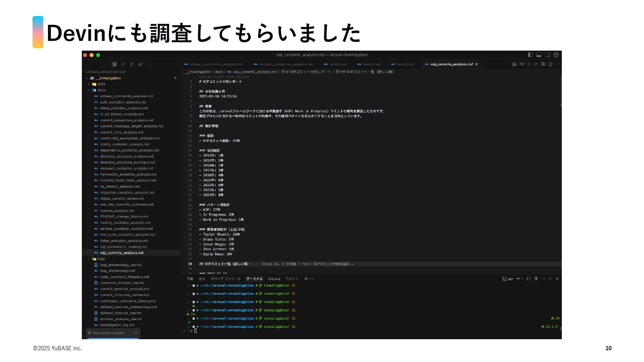The height and width of the screenshot is (362, 644).
Task: Open commit_time_analysis.md in explorer
Action: pyautogui.click(x=121, y=132)
